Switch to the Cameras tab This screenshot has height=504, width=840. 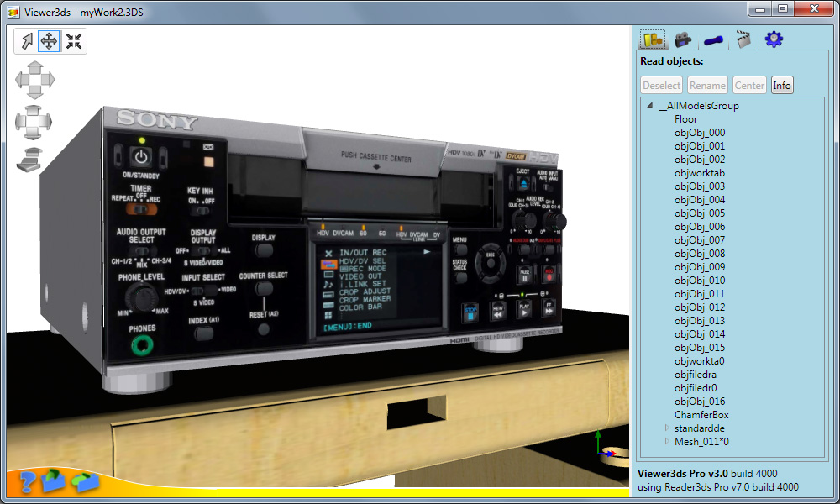click(x=682, y=39)
